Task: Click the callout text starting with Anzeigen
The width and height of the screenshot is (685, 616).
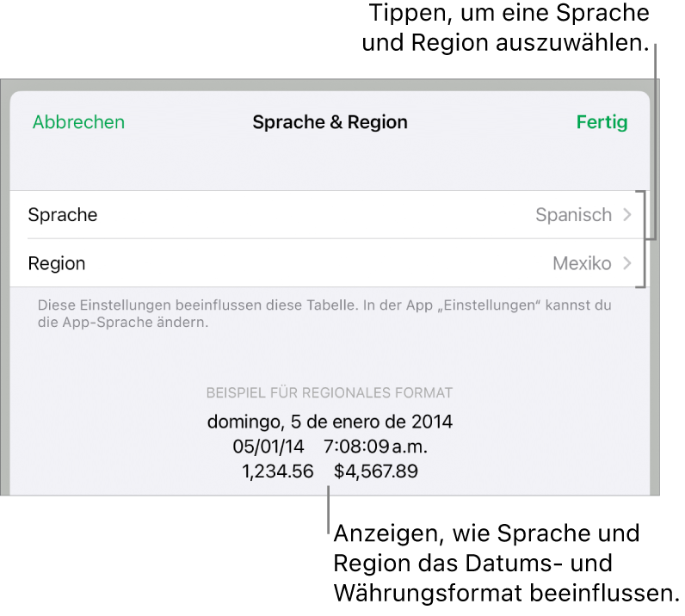Action: pyautogui.click(x=505, y=563)
